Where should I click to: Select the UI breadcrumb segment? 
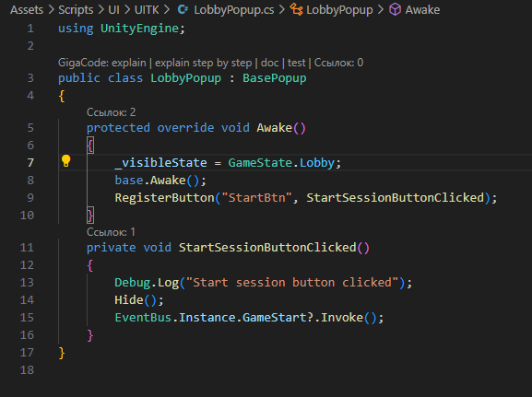(113, 10)
